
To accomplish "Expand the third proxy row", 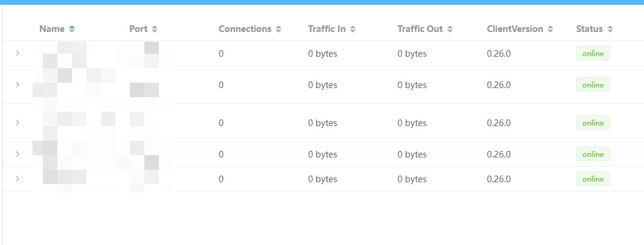I will pos(18,122).
